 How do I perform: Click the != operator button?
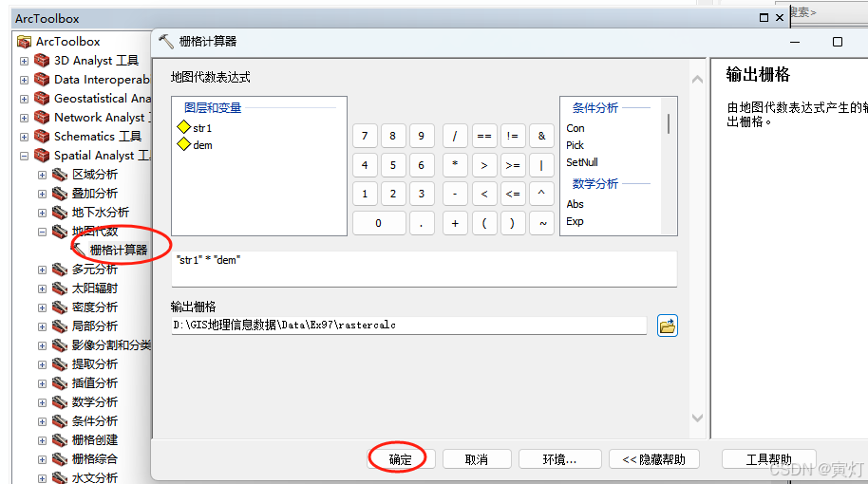click(x=513, y=136)
